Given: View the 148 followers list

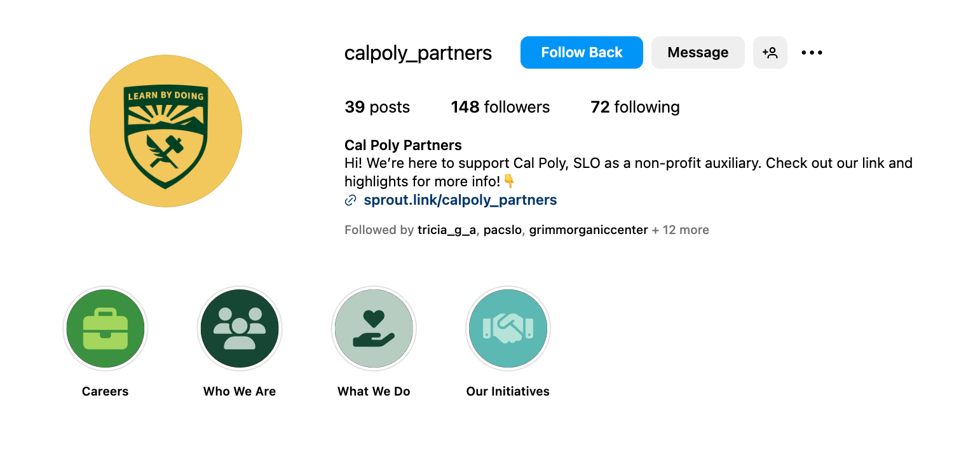Looking at the screenshot, I should click(x=500, y=107).
